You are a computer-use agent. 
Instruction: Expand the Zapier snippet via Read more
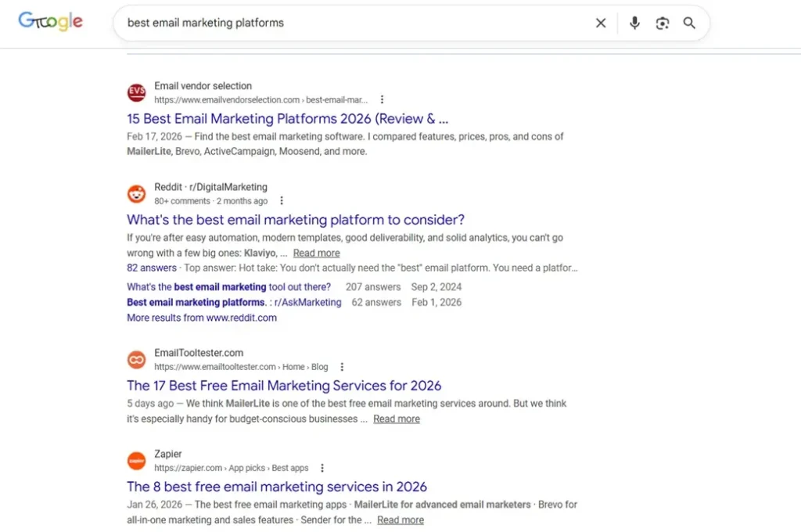pos(400,519)
